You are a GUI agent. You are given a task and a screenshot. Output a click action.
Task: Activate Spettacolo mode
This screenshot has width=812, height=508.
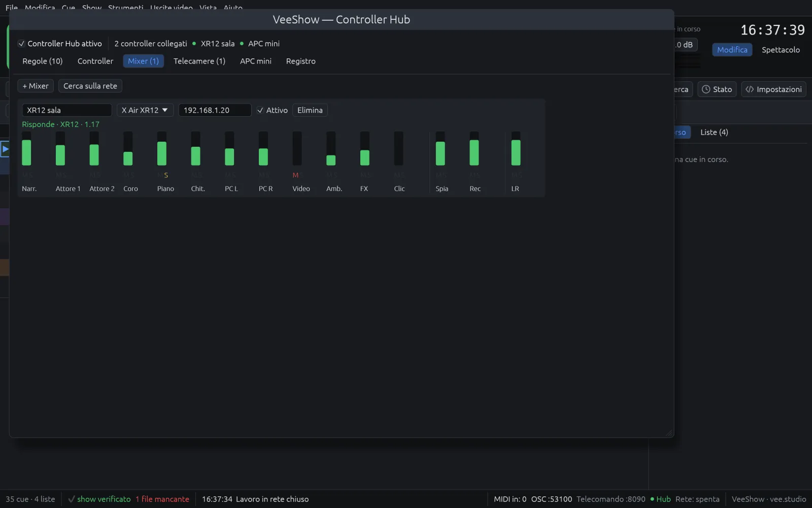tap(781, 50)
